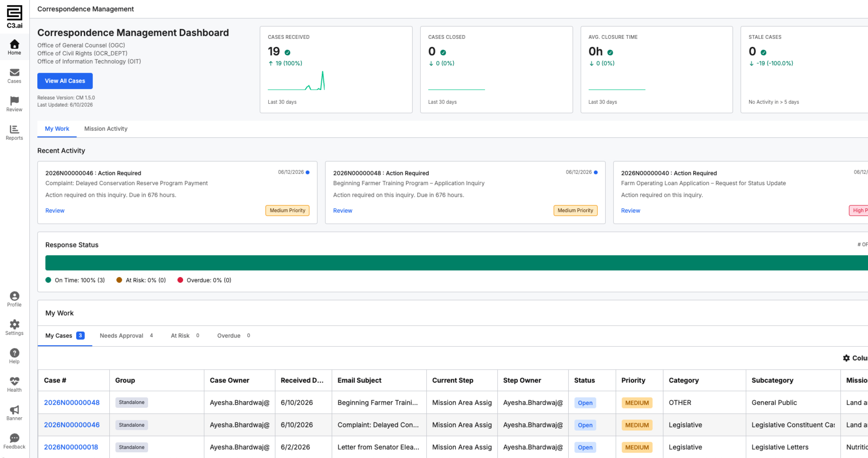Click the green Response Status progress bar

456,263
